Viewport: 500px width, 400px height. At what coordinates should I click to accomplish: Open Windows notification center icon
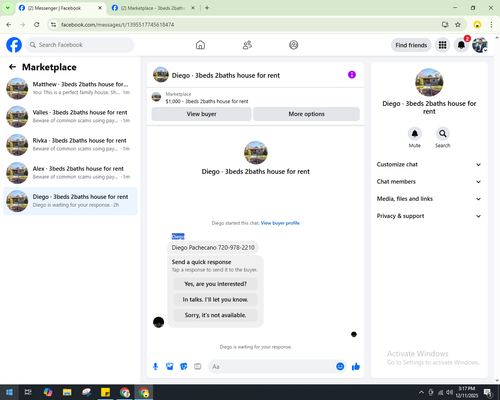(489, 392)
